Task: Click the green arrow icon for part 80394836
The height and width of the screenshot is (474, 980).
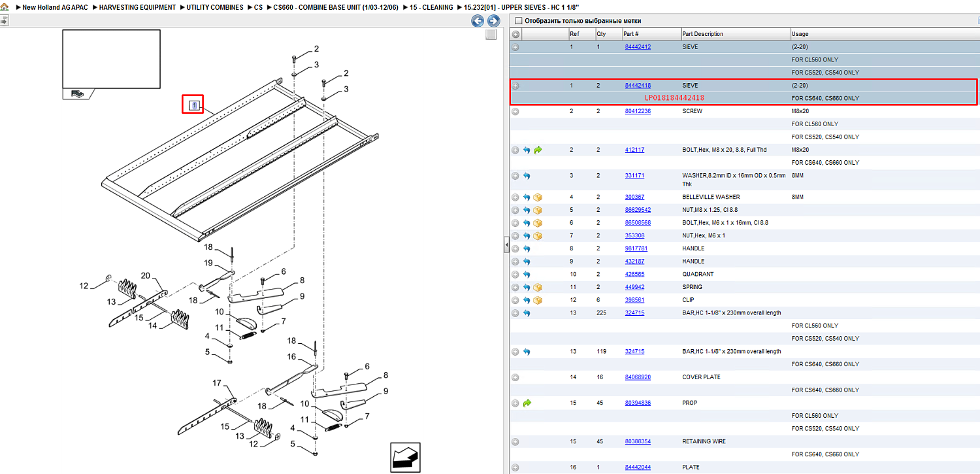Action: tap(527, 403)
